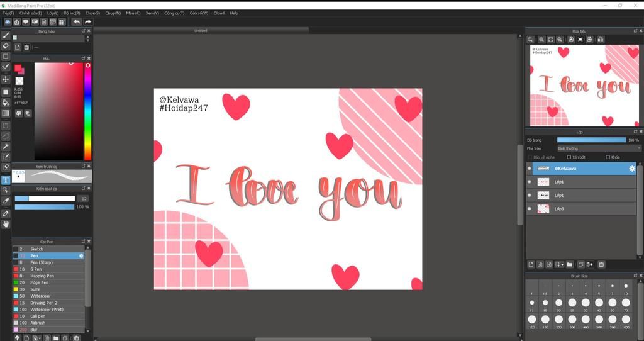The width and height of the screenshot is (644, 341).
Task: Select the Lasso tool
Action: (6, 136)
